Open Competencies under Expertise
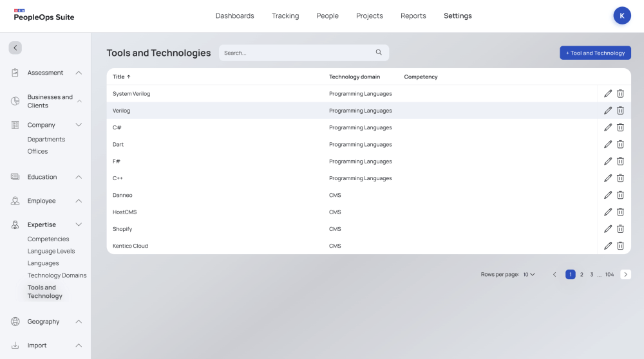Viewport: 644px width, 359px height. (48, 239)
